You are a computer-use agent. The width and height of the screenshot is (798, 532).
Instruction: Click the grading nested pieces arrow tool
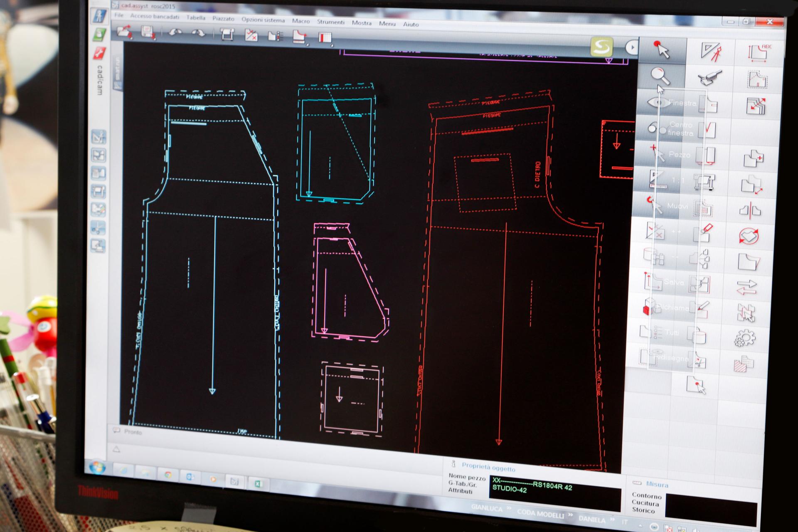(756, 106)
